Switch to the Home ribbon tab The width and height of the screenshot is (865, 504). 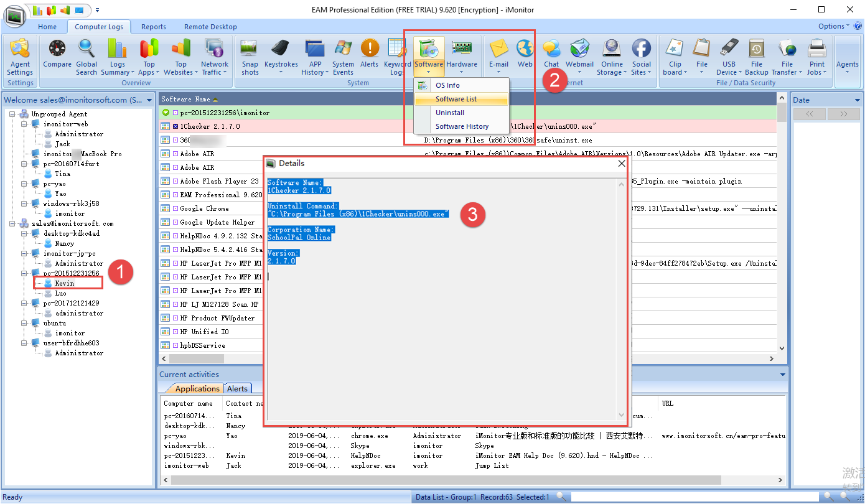click(47, 27)
